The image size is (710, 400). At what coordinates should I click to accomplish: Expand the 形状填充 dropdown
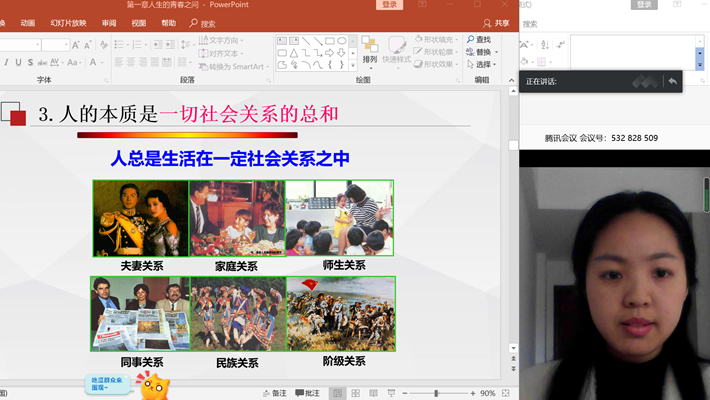[458, 40]
